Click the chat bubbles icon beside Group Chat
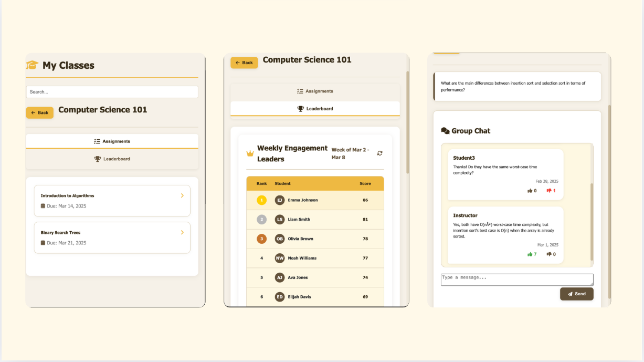 coord(445,131)
